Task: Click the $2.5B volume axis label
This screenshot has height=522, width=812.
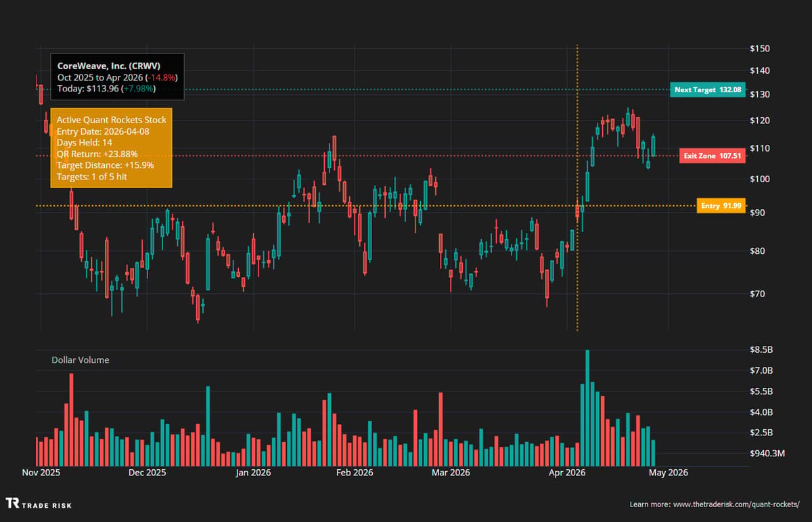Action: coord(761,432)
